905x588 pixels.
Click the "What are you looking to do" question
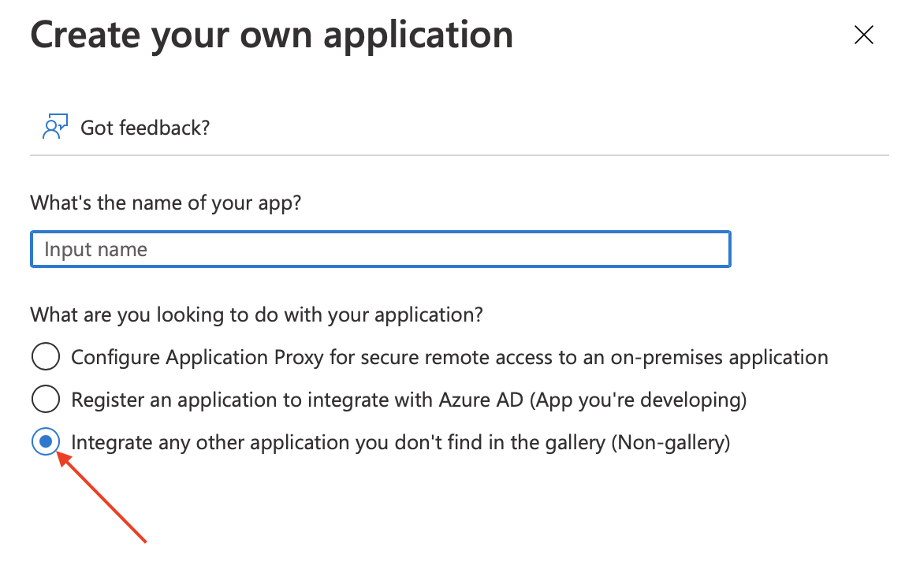(256, 315)
